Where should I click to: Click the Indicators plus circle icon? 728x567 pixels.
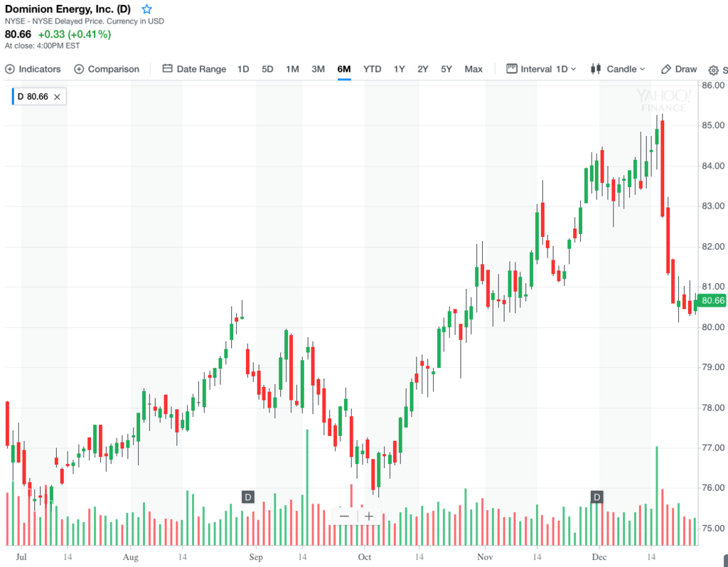pos(10,69)
